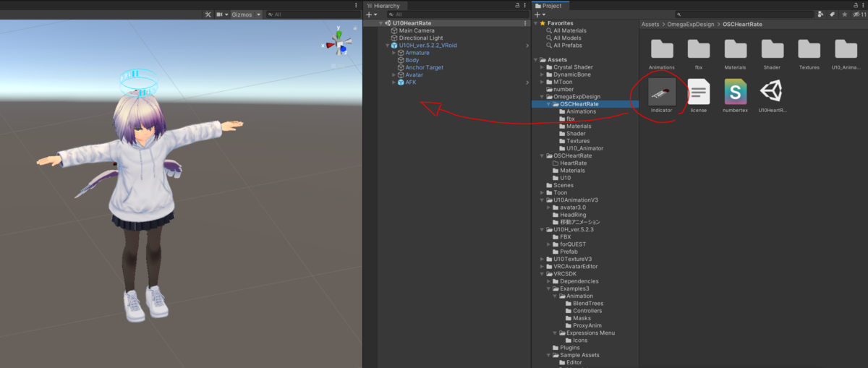Click the Search by Label tag icon
The image size is (868, 368).
pyautogui.click(x=832, y=14)
